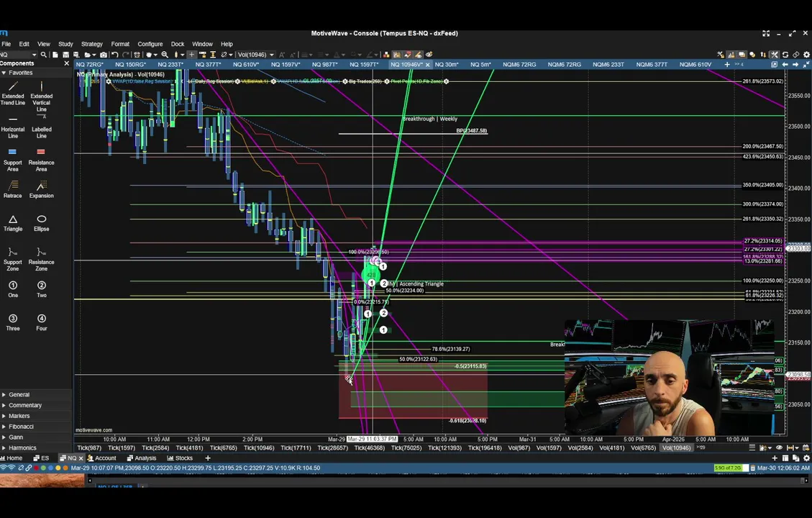This screenshot has height=518, width=812.
Task: Pick the blue Support Area tool
Action: click(x=13, y=160)
